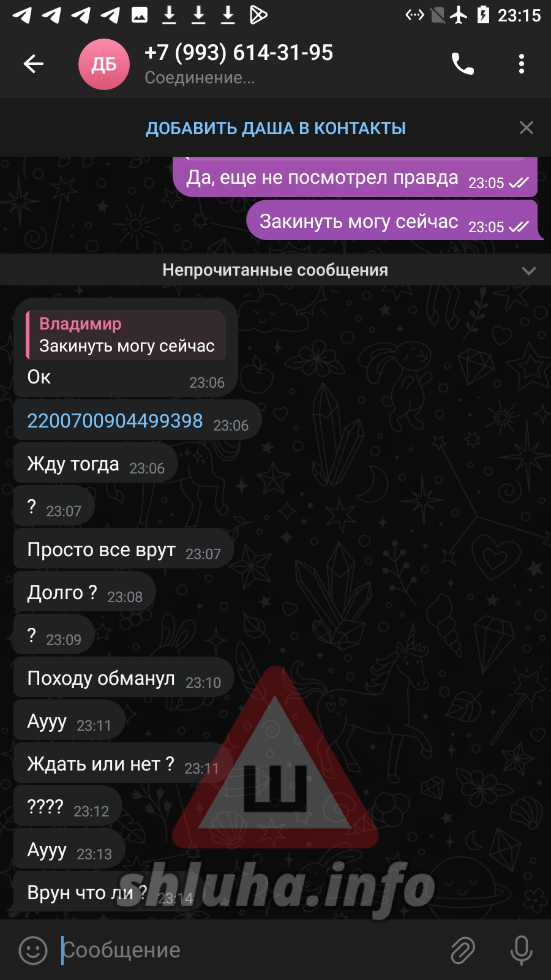
Task: Start a voice call with phone icon
Action: point(463,64)
